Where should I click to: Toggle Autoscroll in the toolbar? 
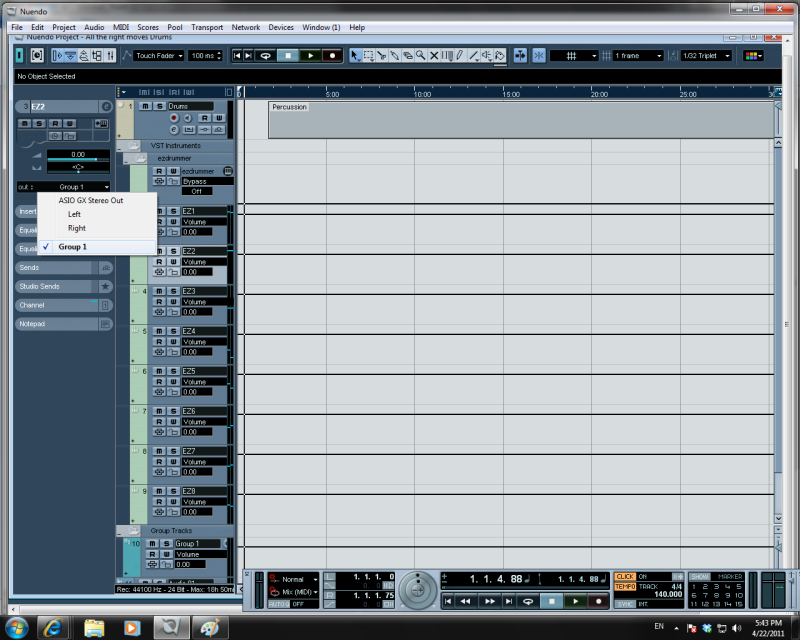click(520, 56)
